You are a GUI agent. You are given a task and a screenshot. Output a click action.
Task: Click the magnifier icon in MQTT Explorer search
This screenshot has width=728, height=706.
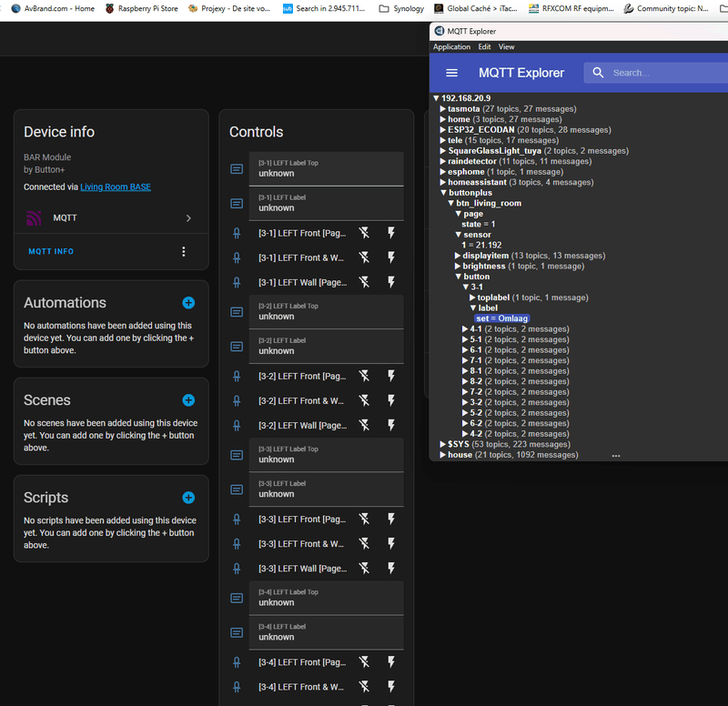[598, 73]
